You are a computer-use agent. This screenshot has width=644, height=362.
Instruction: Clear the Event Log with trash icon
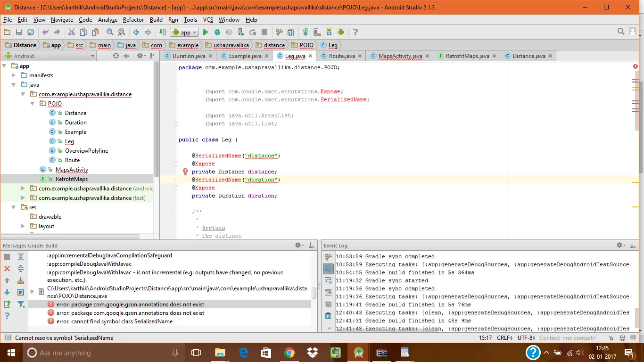pos(328,316)
